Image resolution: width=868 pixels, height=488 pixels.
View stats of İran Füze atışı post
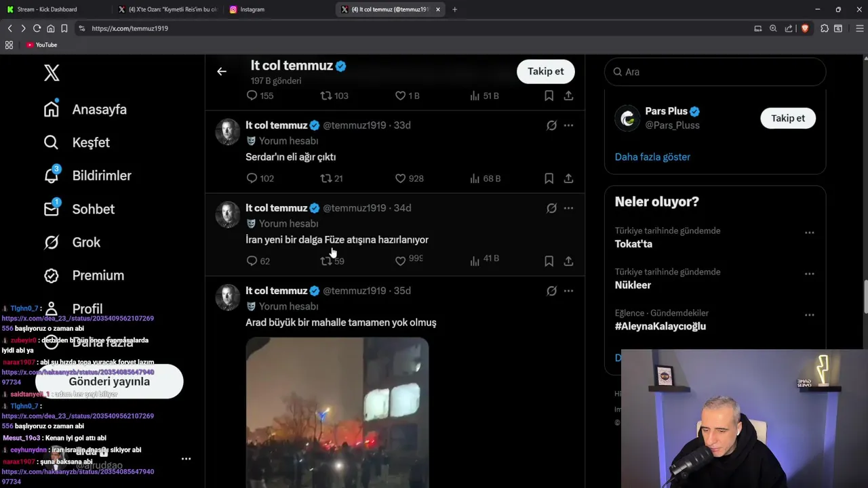coord(484,260)
